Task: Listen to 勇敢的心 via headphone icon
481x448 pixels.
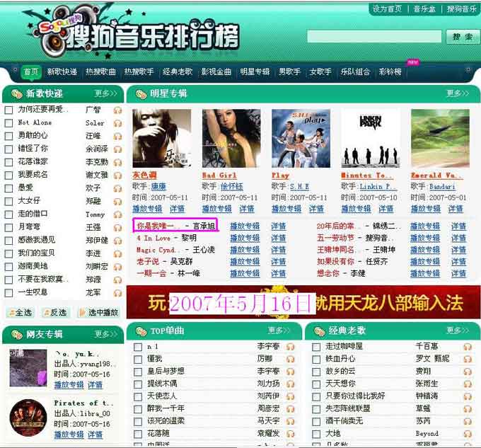Action: [118, 137]
